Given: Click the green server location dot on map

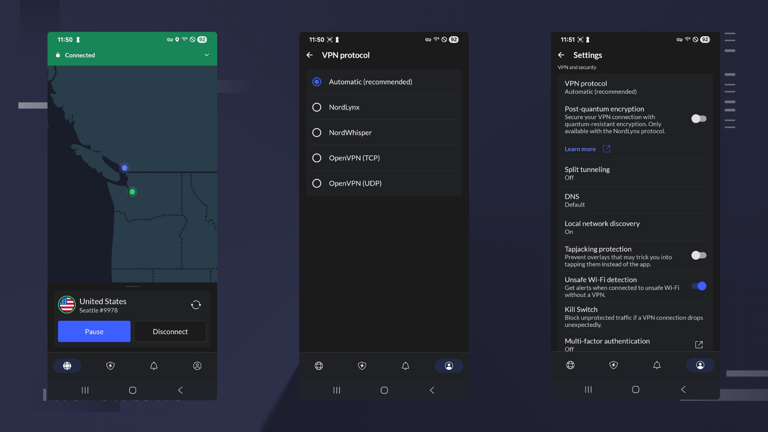Looking at the screenshot, I should (132, 192).
